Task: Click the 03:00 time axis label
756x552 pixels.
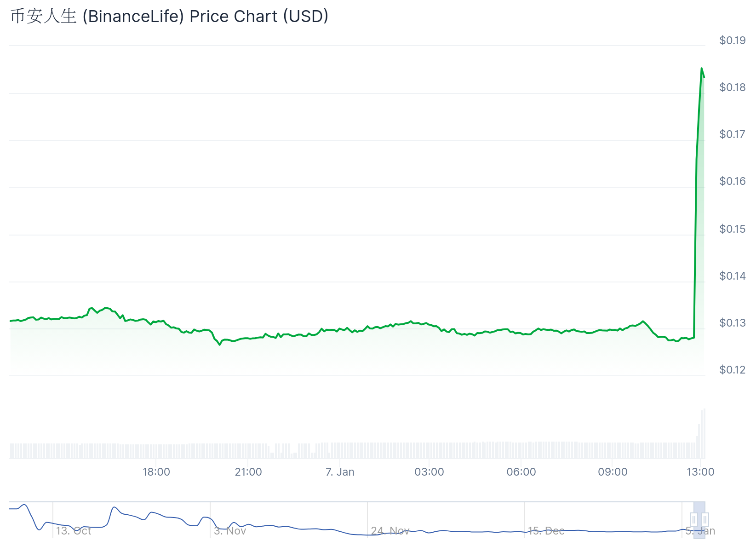Action: 429,472
